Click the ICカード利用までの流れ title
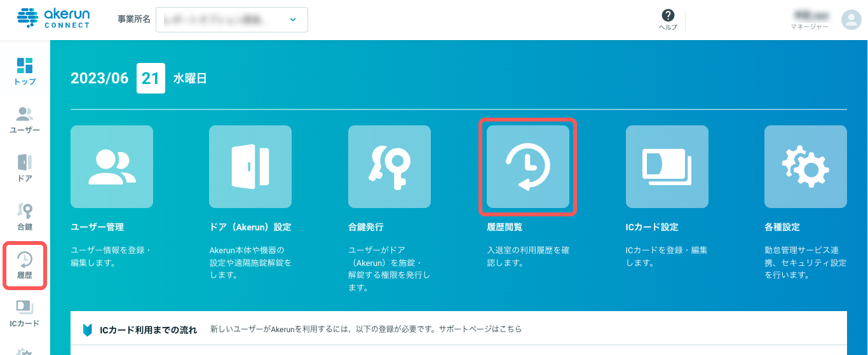This screenshot has height=355, width=868. [149, 330]
